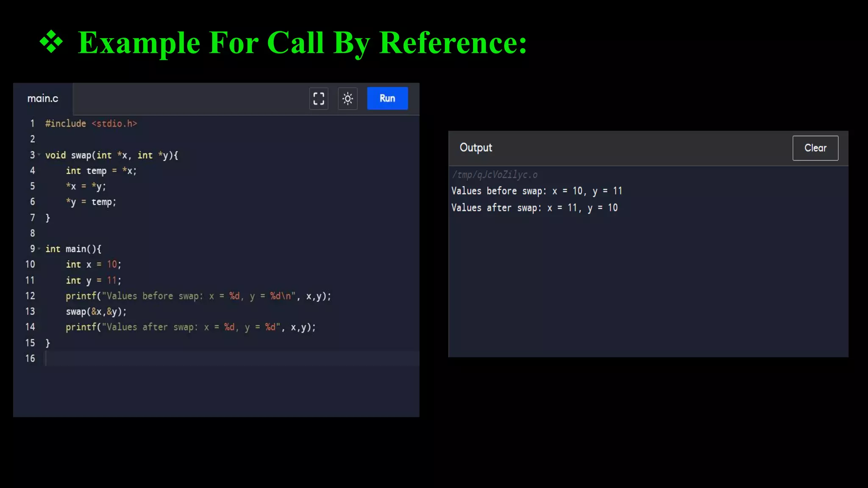Run the C program

click(x=387, y=98)
